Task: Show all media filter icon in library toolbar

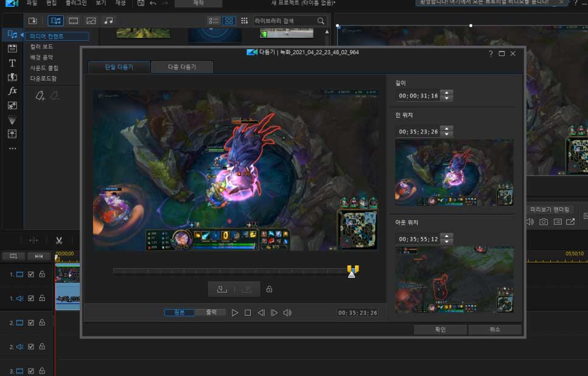Action: click(x=55, y=21)
